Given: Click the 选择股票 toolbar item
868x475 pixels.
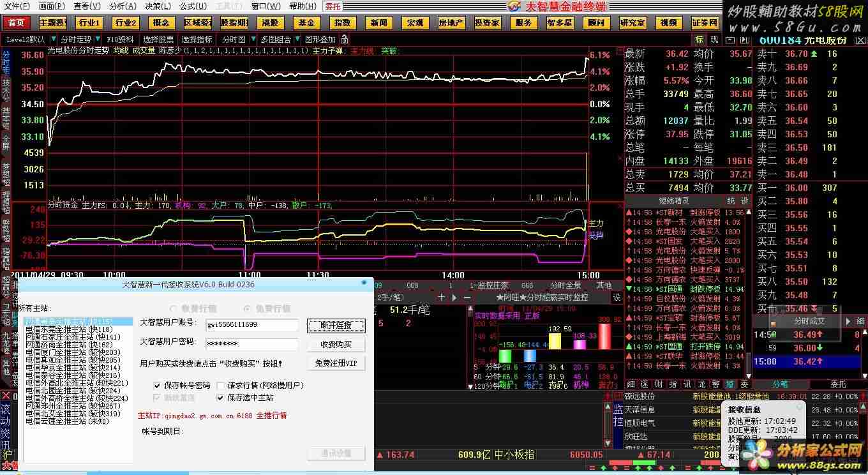Looking at the screenshot, I should tap(157, 40).
